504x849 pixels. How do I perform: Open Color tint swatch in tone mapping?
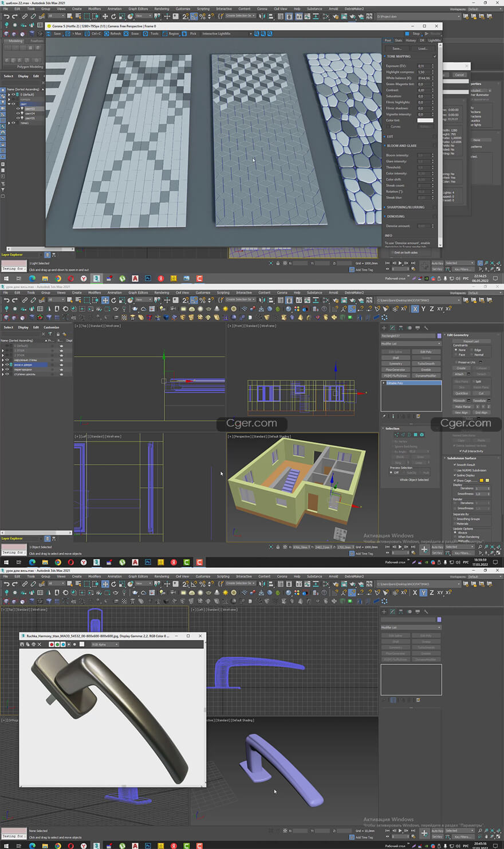click(426, 120)
